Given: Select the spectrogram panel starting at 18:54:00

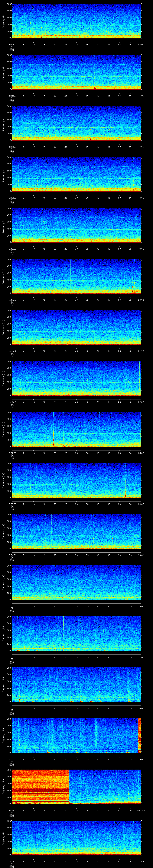Looking at the screenshot, I should tap(76, 531).
